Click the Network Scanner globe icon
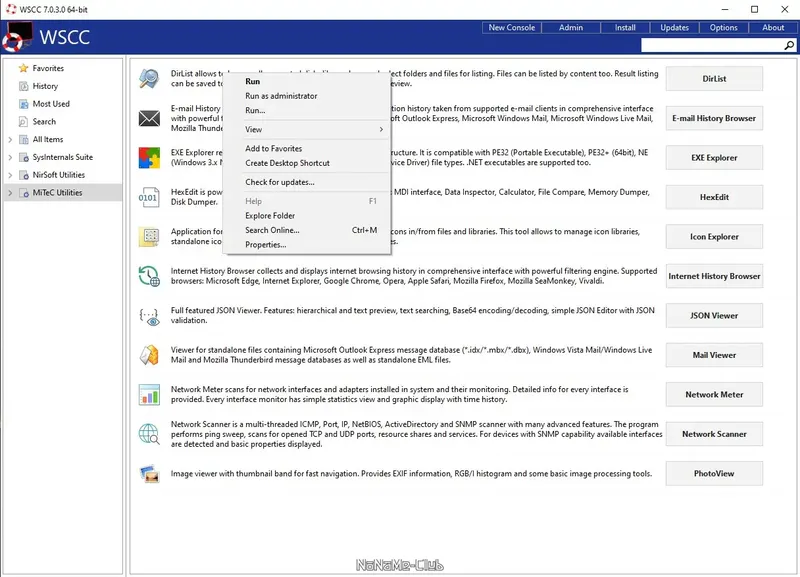Image resolution: width=800 pixels, height=577 pixels. pyautogui.click(x=149, y=434)
